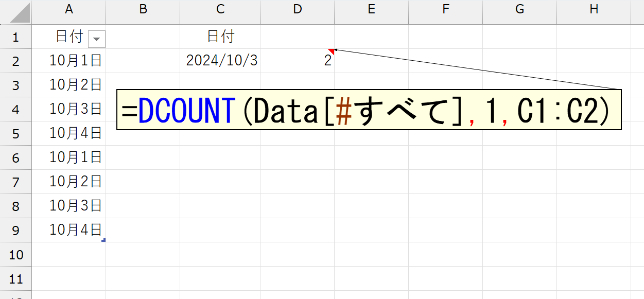Click cell A2 with 10月1日
Screen dimensions: 644x299
click(x=69, y=61)
